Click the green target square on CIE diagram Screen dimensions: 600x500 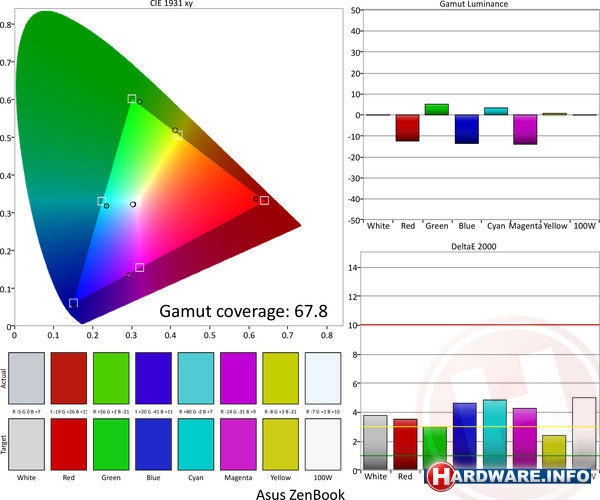coord(132,99)
